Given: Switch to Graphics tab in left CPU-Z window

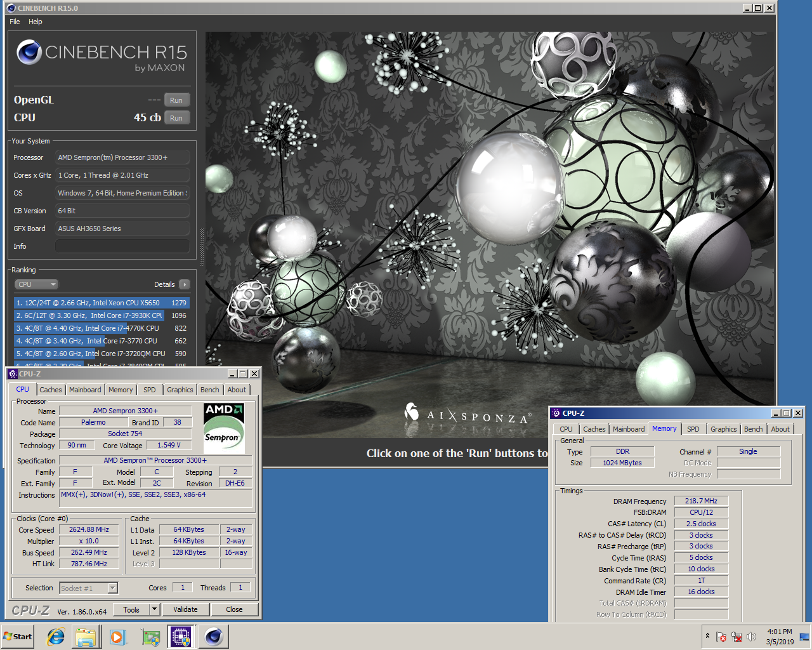Looking at the screenshot, I should [180, 390].
